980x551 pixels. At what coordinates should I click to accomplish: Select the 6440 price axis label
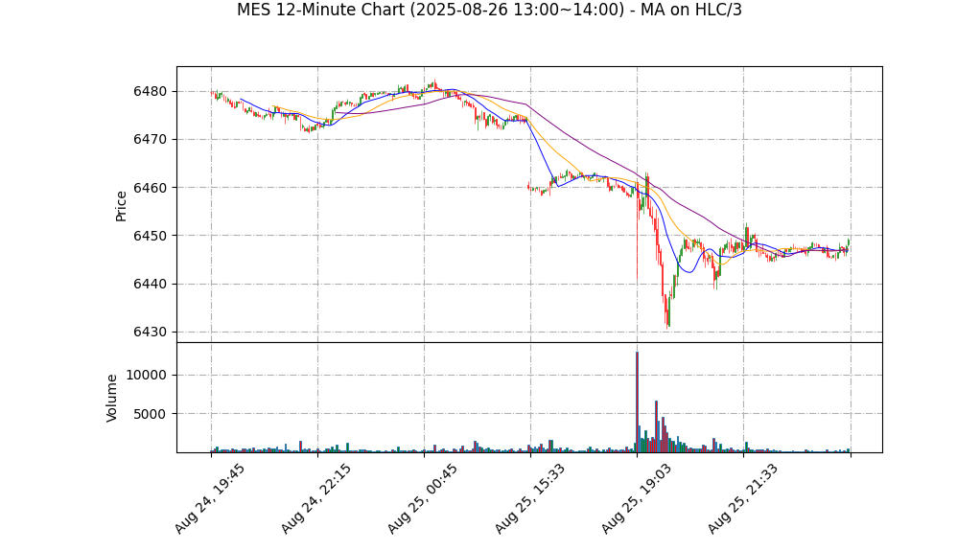point(150,285)
